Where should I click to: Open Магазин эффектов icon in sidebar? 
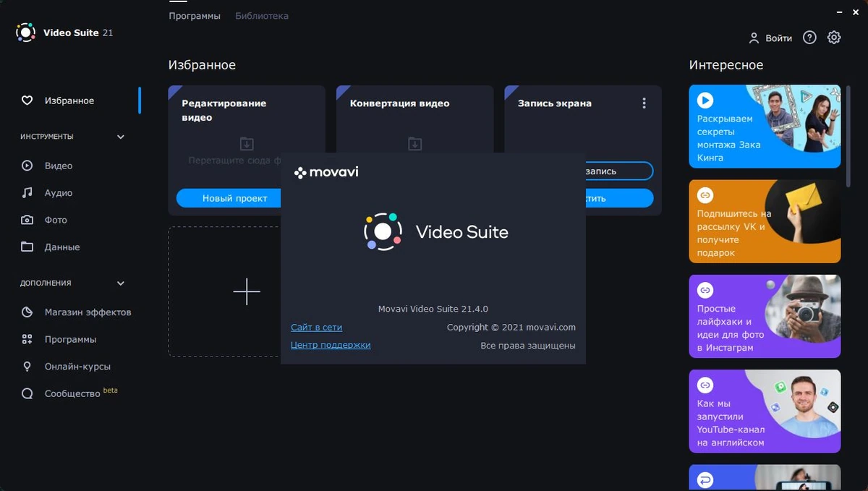click(x=27, y=312)
